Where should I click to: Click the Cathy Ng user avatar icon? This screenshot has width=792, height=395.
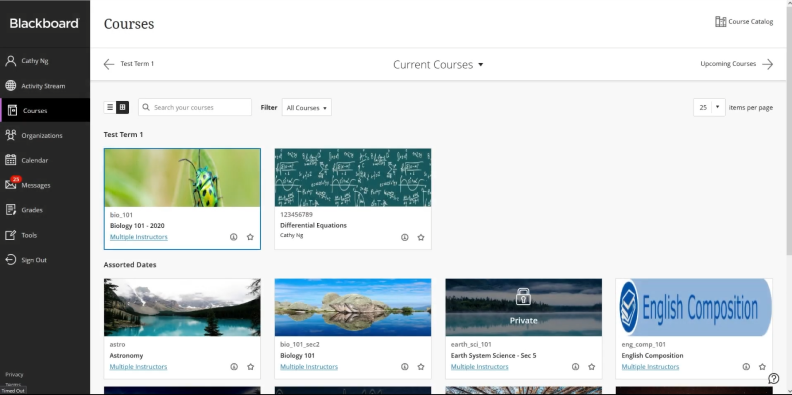11,61
